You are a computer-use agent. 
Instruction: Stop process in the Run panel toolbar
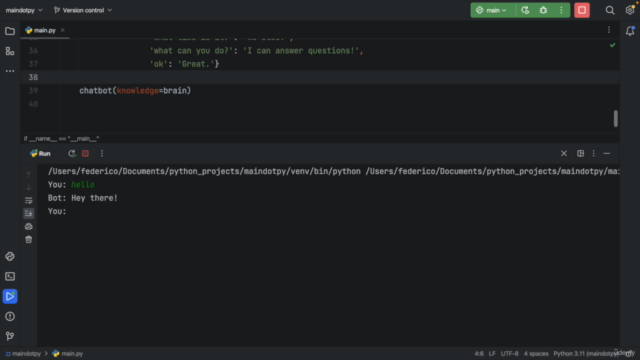click(x=85, y=153)
